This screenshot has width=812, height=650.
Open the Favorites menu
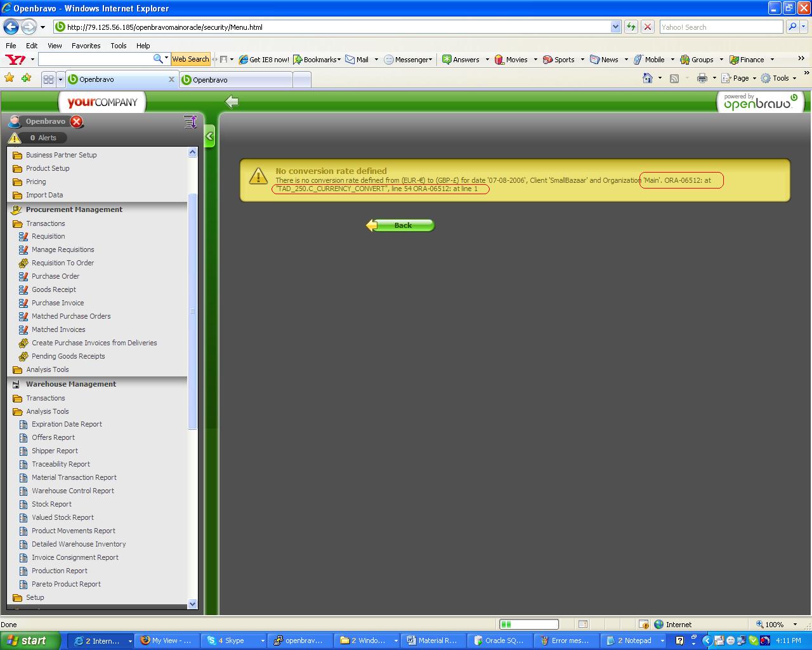tap(86, 46)
